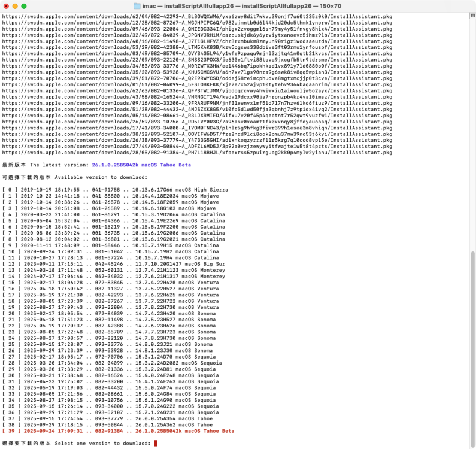This screenshot has width=476, height=449.
Task: Click row [ 35 ] Sequoia 15.7.0.24G222
Action: coord(111,406)
